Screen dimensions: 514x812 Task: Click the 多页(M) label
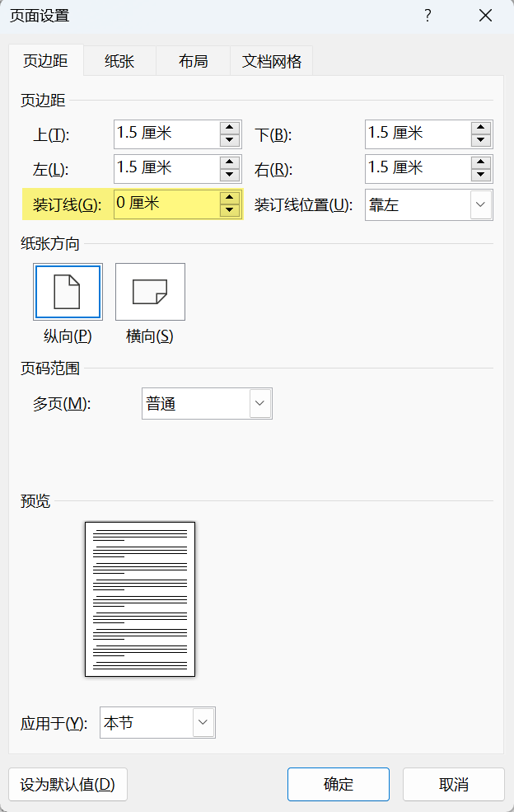[62, 404]
